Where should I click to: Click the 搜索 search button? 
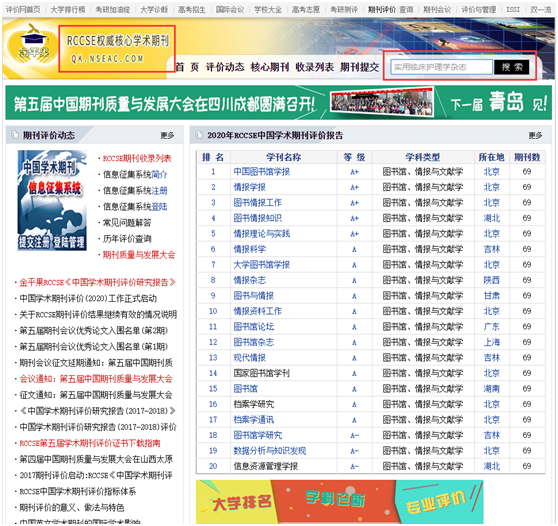click(512, 67)
